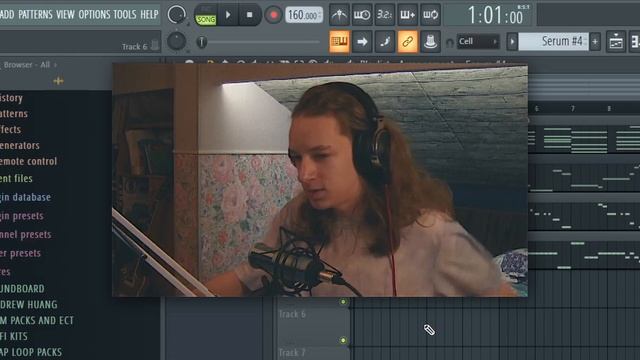
Task: Add new pattern with plus button
Action: pos(595,42)
